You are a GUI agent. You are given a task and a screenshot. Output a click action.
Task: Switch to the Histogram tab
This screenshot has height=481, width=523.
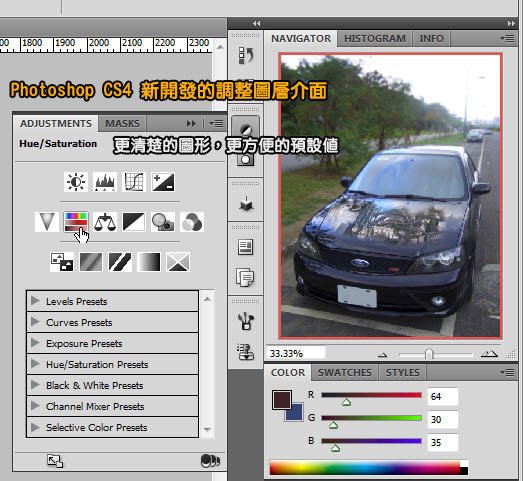coord(375,38)
